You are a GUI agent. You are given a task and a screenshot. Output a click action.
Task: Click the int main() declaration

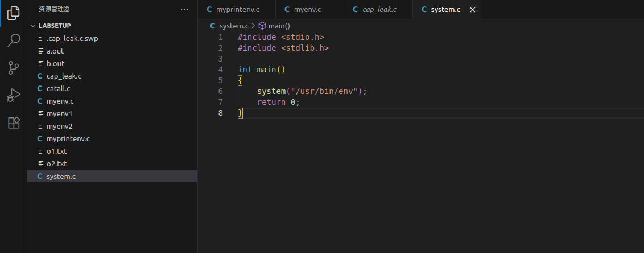[x=262, y=70]
